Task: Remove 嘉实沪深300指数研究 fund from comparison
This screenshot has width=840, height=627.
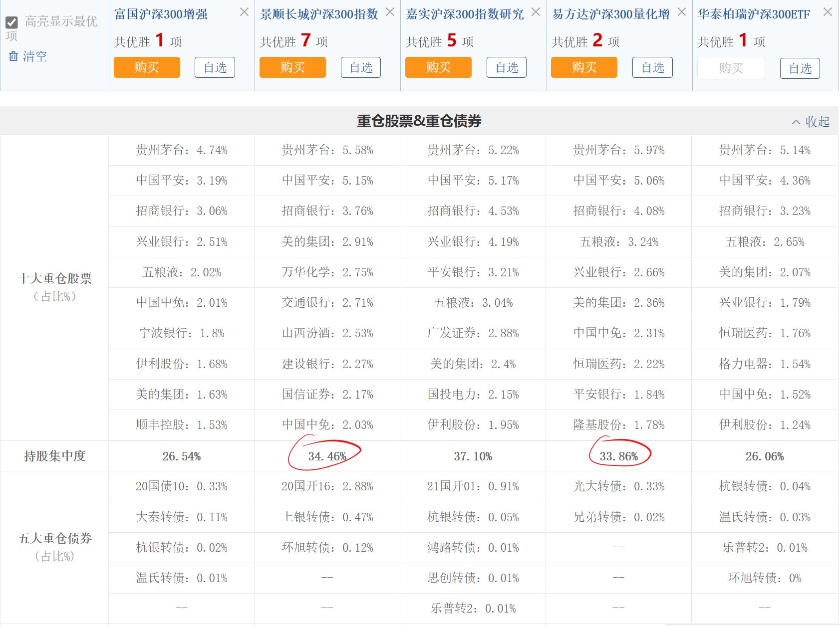Action: [x=536, y=12]
